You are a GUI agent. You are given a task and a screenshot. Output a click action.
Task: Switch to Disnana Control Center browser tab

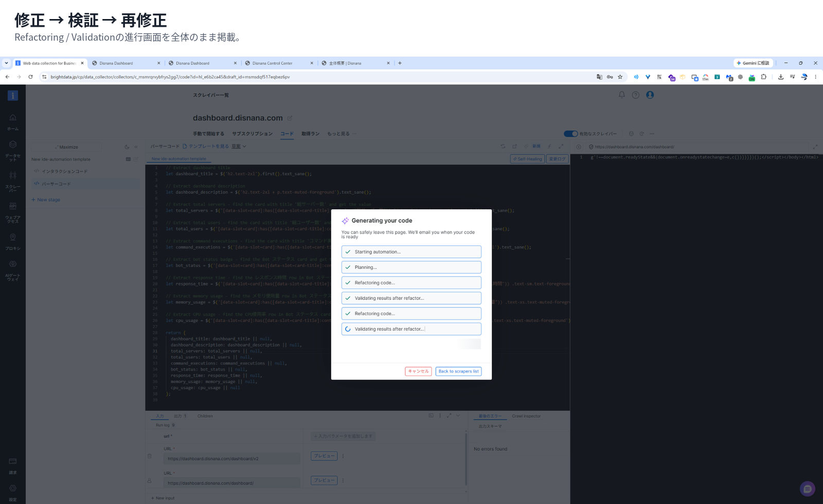279,63
